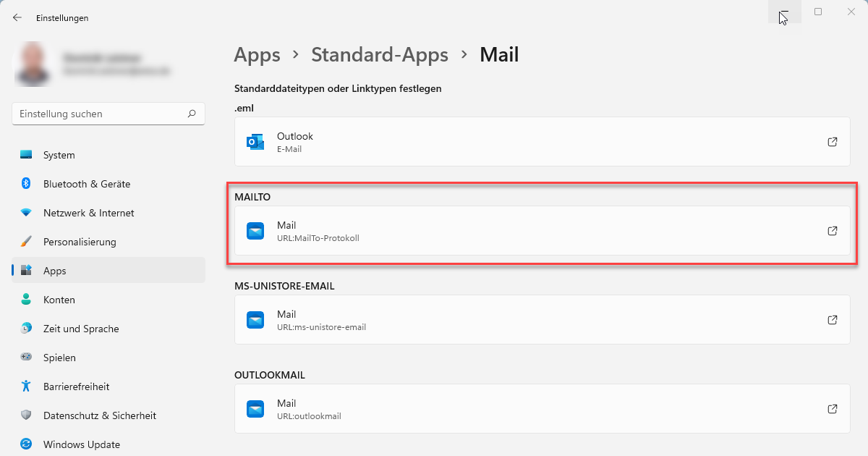
Task: Click the Mail icon under OUTLOOKMAIL
Action: (x=255, y=409)
